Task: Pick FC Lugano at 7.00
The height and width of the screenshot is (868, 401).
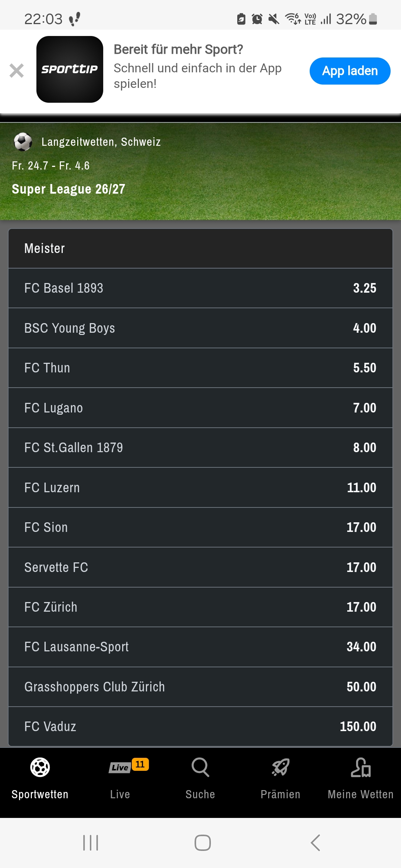Action: [x=200, y=408]
